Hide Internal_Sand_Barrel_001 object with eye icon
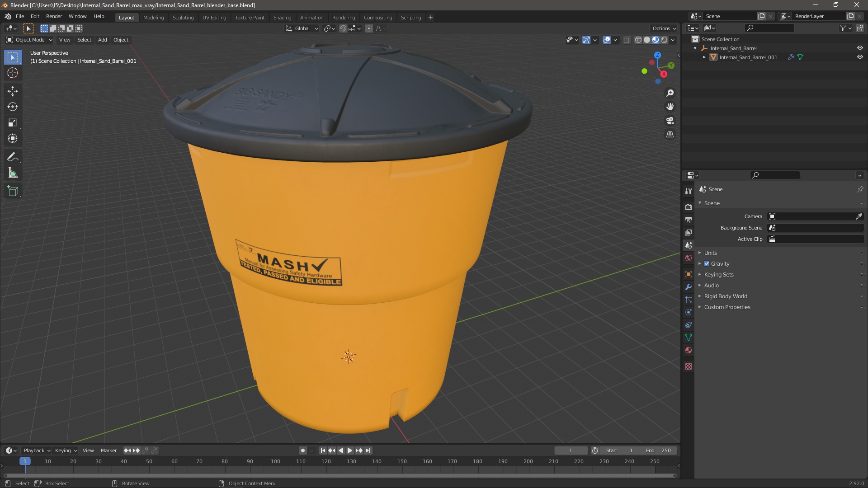Screen dimensions: 868x488 coord(860,57)
